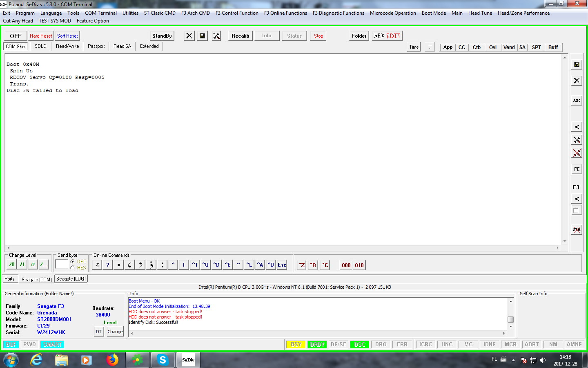Tick the checkbox below the F3 arrow
Image resolution: width=588 pixels, height=368 pixels.
coord(576,210)
